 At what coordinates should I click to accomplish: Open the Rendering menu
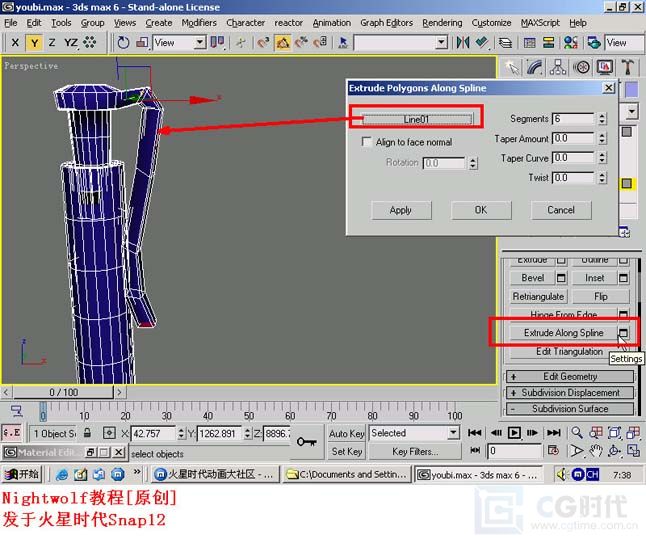(x=442, y=23)
